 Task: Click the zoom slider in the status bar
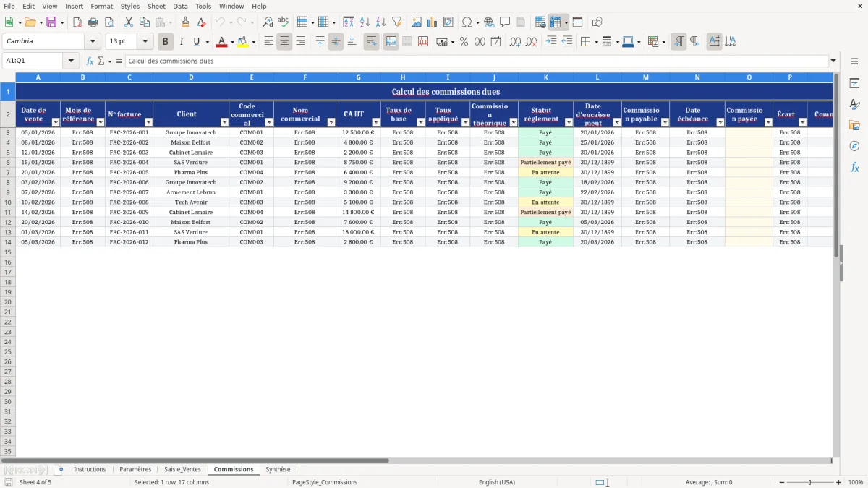809,482
